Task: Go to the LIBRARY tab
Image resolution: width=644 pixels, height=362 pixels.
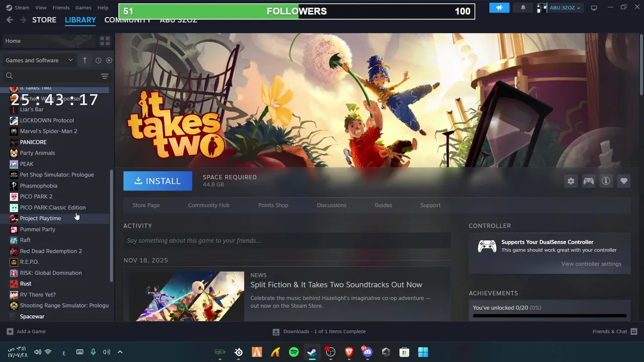Action: point(80,20)
